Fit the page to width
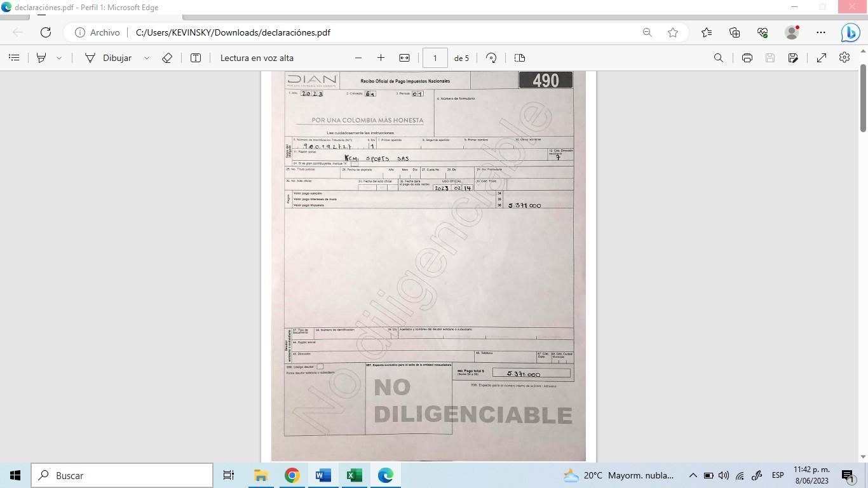 point(404,58)
